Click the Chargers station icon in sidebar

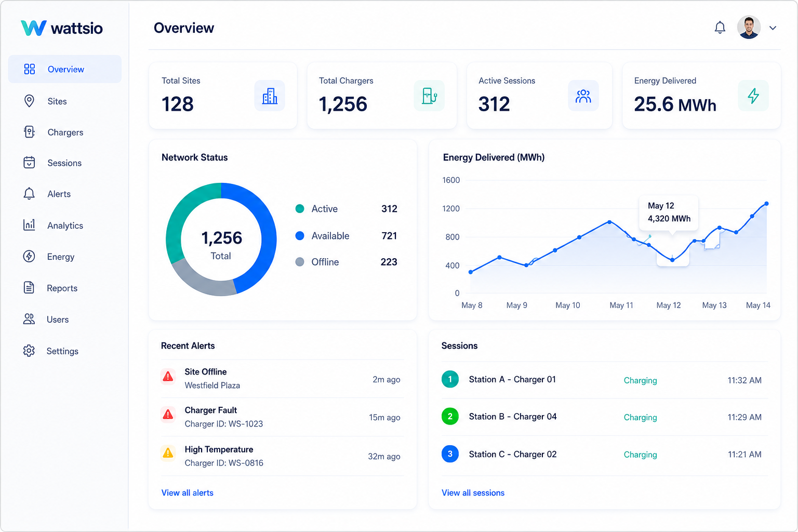30,132
